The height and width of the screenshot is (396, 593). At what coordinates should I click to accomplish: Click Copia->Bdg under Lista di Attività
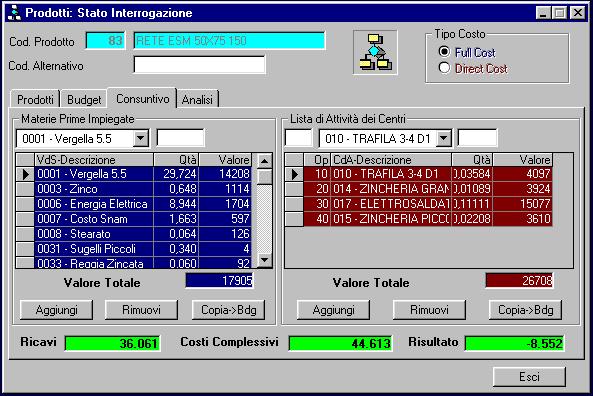(525, 310)
